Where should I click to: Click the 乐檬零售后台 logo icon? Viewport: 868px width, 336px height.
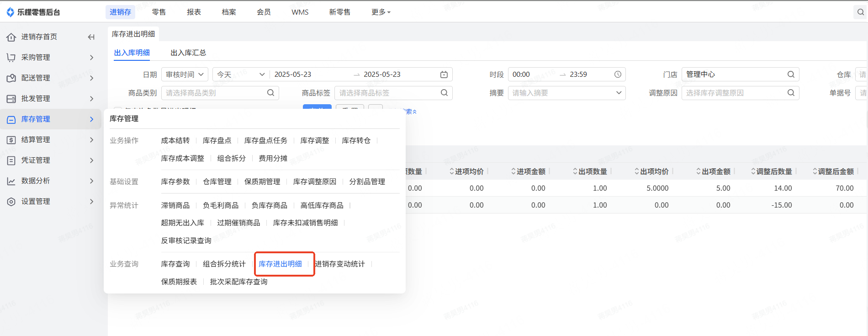tap(11, 12)
